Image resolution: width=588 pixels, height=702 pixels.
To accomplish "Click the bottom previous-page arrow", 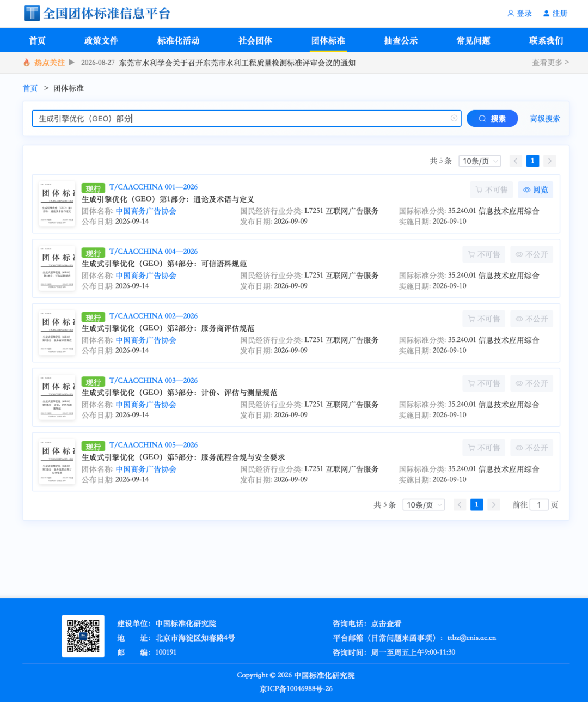I will click(x=460, y=505).
